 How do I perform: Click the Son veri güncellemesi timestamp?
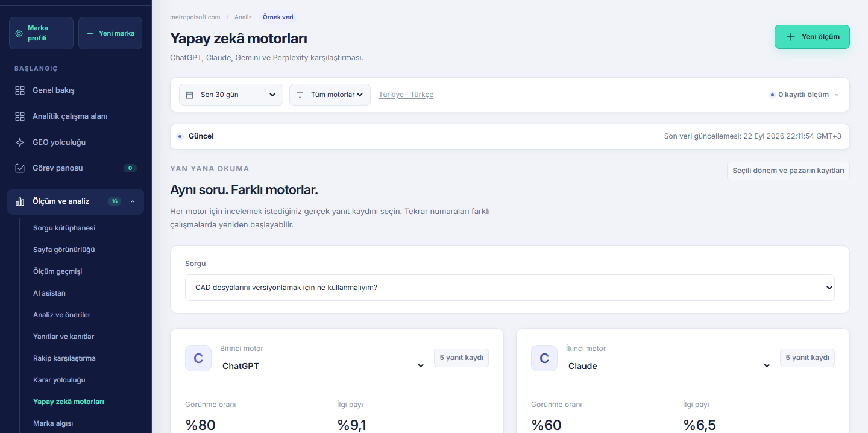tap(753, 136)
